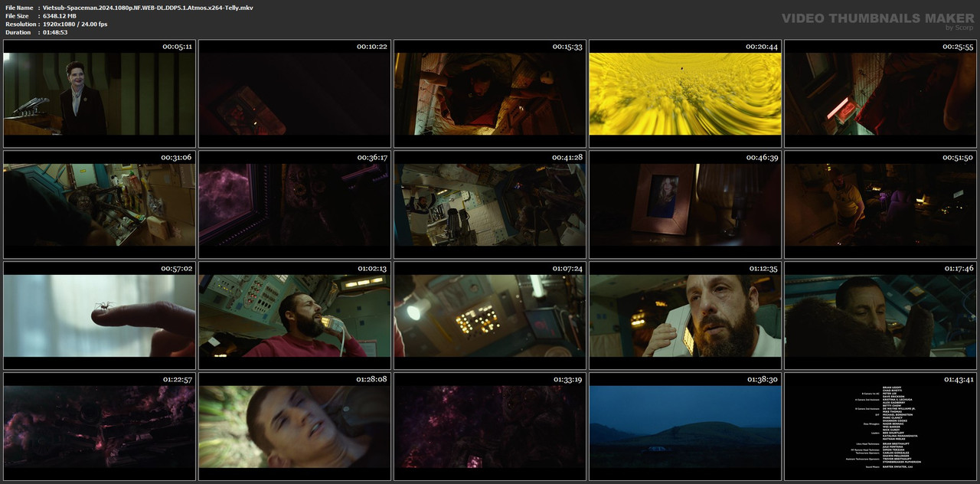980x484 pixels.
Task: Click the file size value 6348.12 MB
Action: [60, 16]
